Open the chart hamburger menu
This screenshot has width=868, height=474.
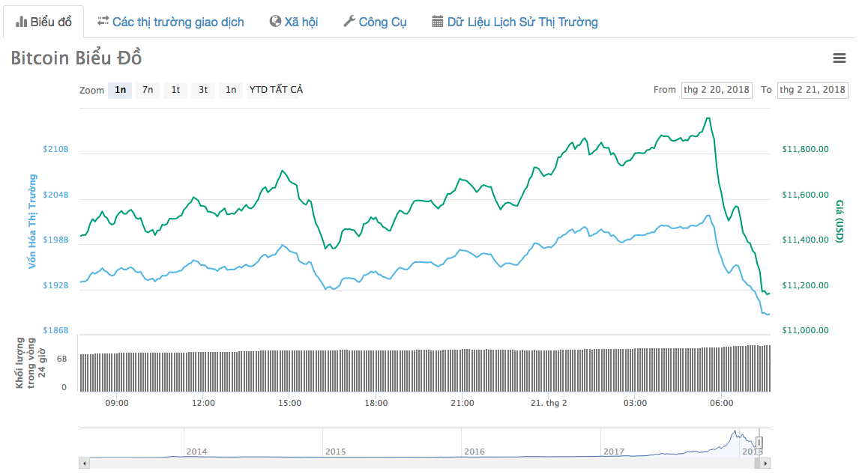[840, 58]
